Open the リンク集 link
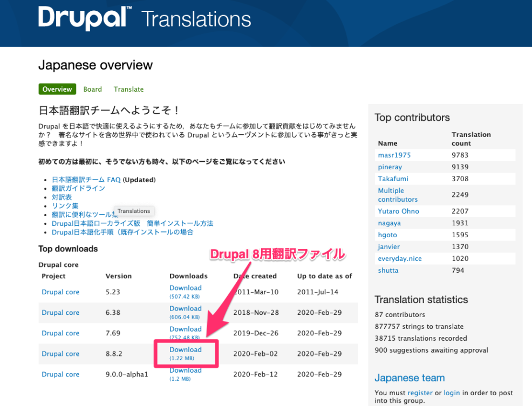The width and height of the screenshot is (532, 406). click(x=65, y=206)
